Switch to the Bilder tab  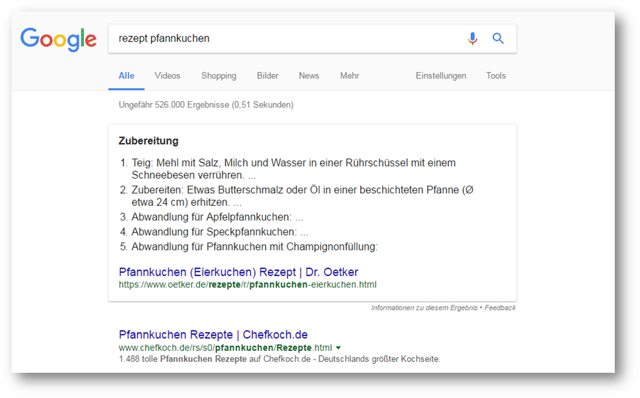click(x=268, y=76)
